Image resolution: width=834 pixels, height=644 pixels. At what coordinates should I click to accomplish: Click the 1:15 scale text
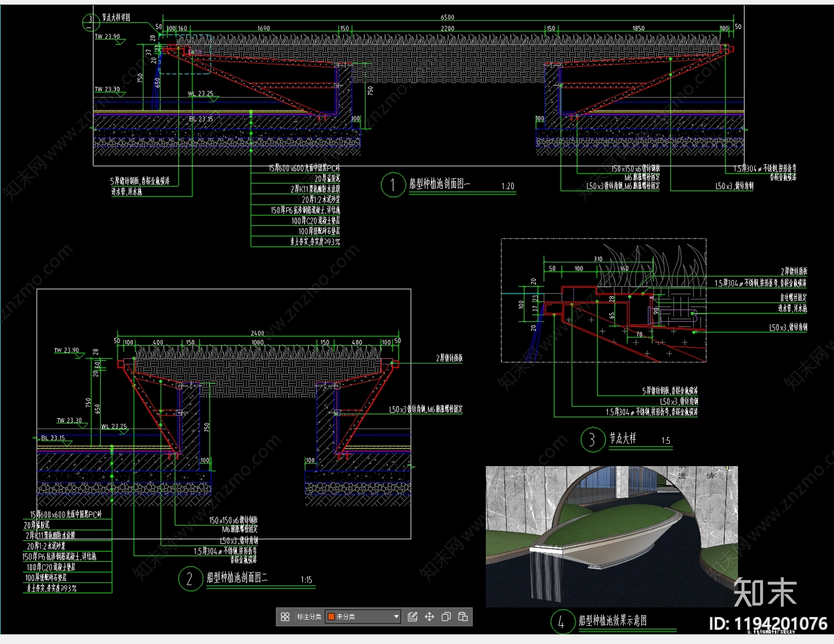[x=306, y=580]
